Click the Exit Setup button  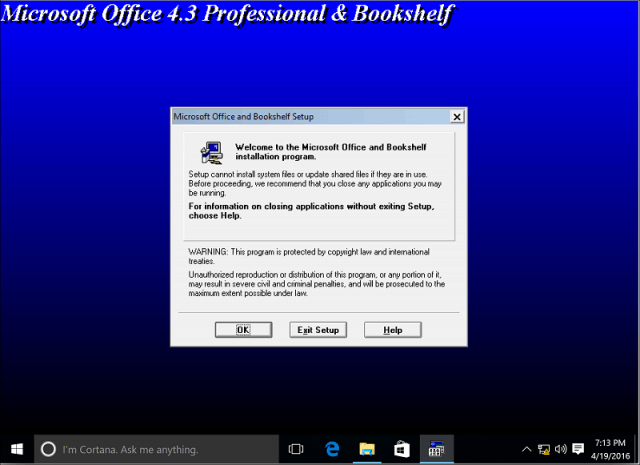(x=318, y=330)
